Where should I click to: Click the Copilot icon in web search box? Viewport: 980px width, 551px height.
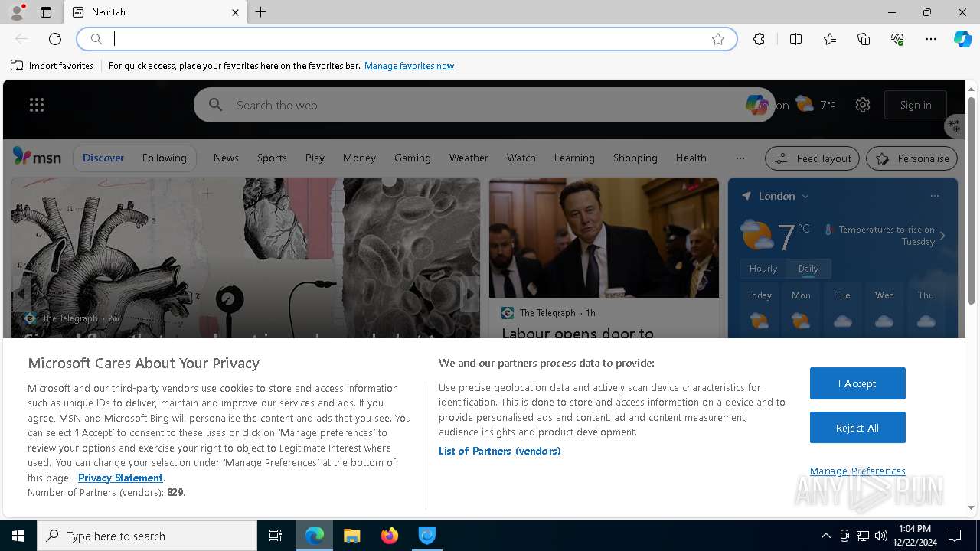tap(756, 105)
